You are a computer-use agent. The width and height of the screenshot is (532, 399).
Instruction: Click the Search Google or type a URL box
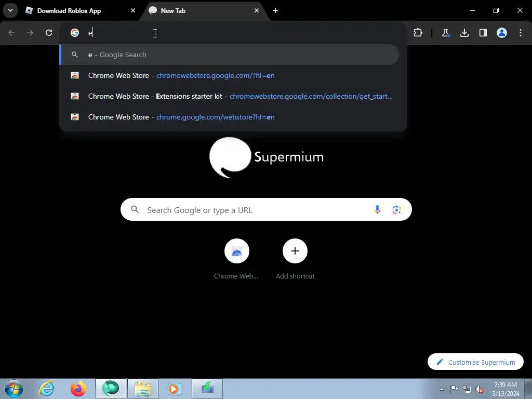pyautogui.click(x=266, y=210)
